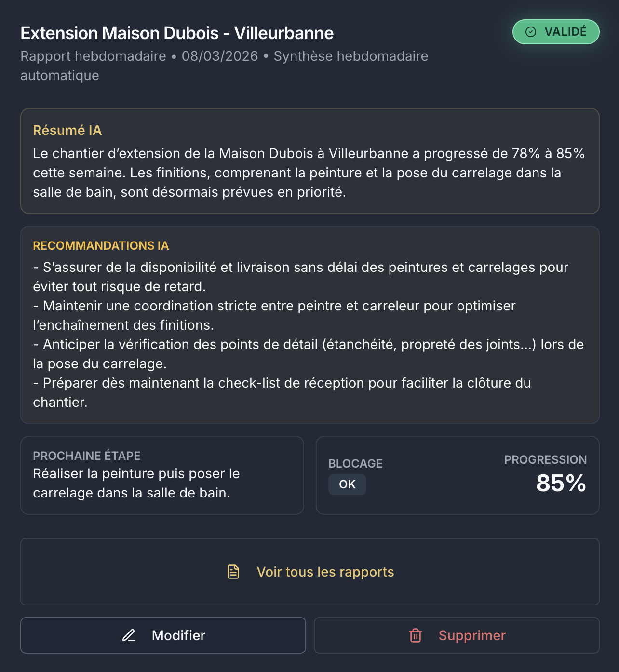This screenshot has height=672, width=619.
Task: Open all reports via Voir tous les rapports
Action: pos(325,572)
